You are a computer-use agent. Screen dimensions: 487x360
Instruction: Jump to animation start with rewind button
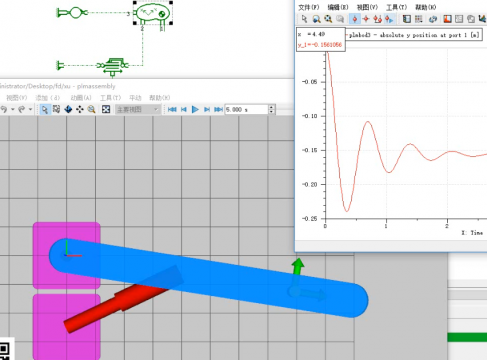(172, 109)
